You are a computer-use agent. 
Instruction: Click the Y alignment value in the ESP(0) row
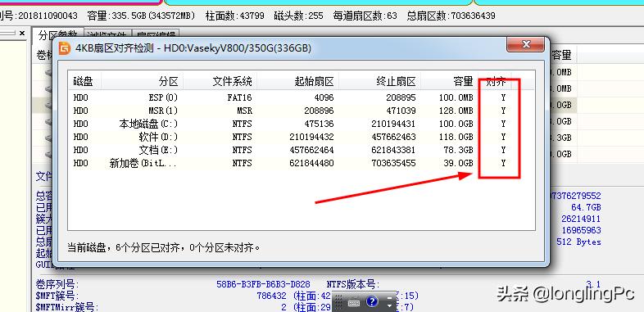point(503,97)
